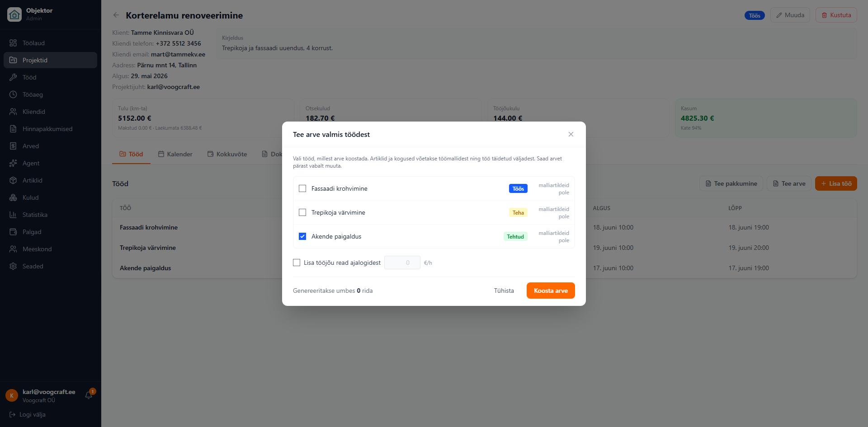Check the Trepikoja värvimine checkbox
Viewport: 868px width, 427px height.
coord(302,212)
